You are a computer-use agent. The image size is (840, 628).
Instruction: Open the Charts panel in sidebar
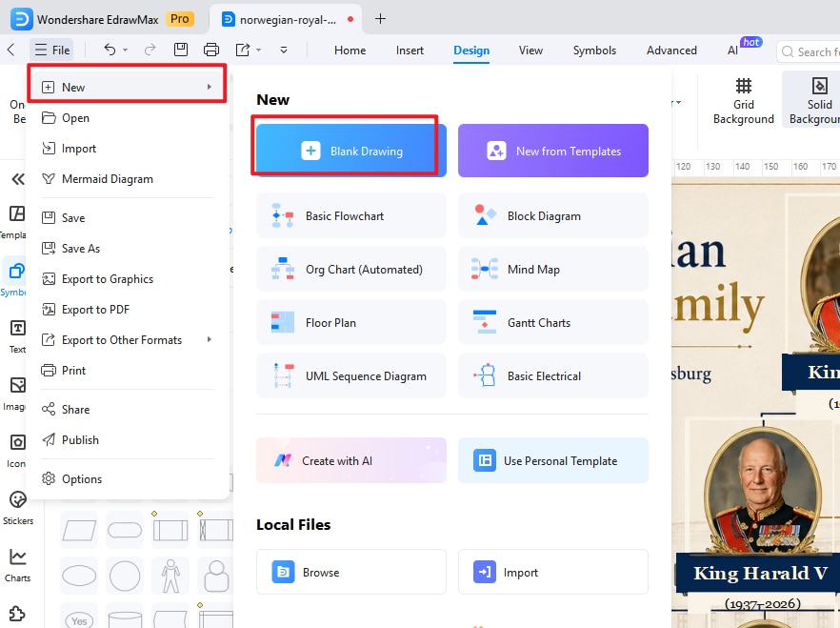(x=18, y=565)
